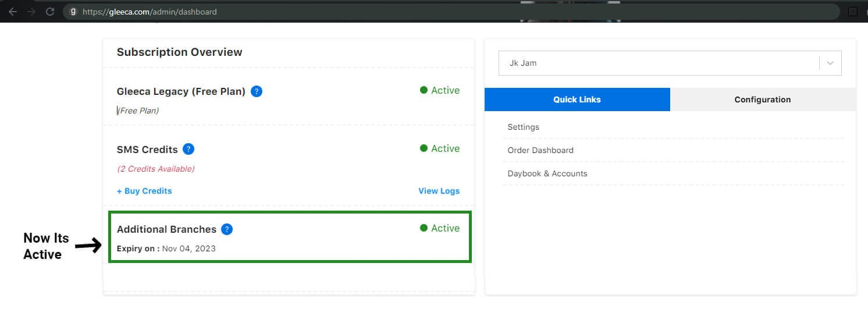Click the browser forward arrow

coord(31,11)
